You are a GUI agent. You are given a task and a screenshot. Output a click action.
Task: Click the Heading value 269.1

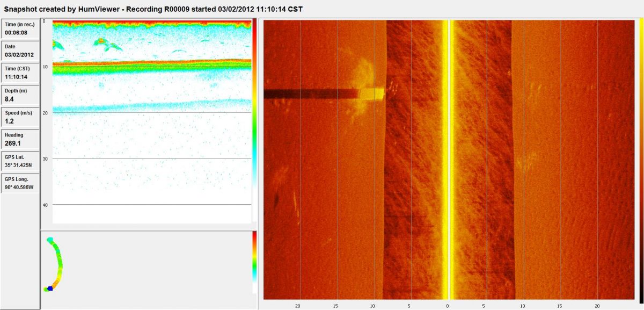(13, 143)
